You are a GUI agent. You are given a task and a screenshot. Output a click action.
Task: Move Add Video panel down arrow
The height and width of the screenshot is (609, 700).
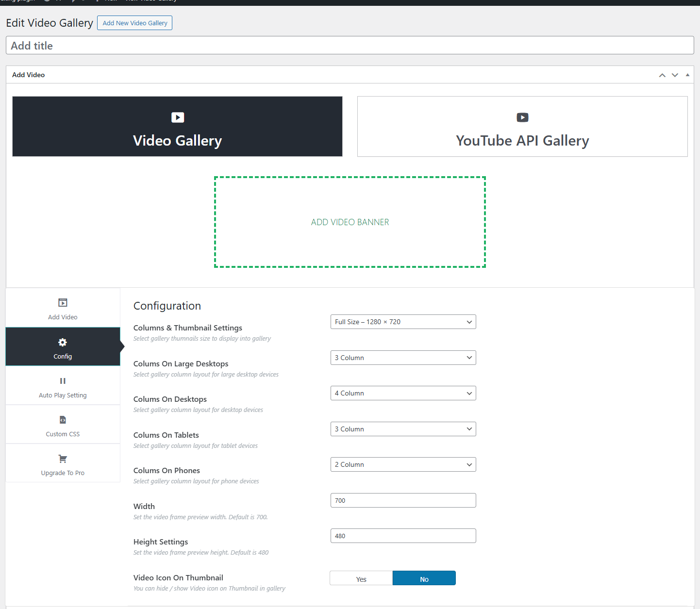(x=675, y=75)
